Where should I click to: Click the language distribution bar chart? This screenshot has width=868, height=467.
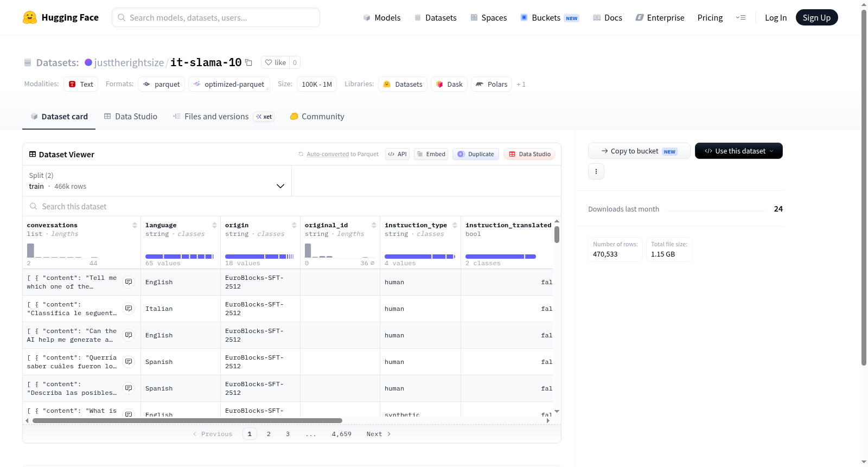180,257
